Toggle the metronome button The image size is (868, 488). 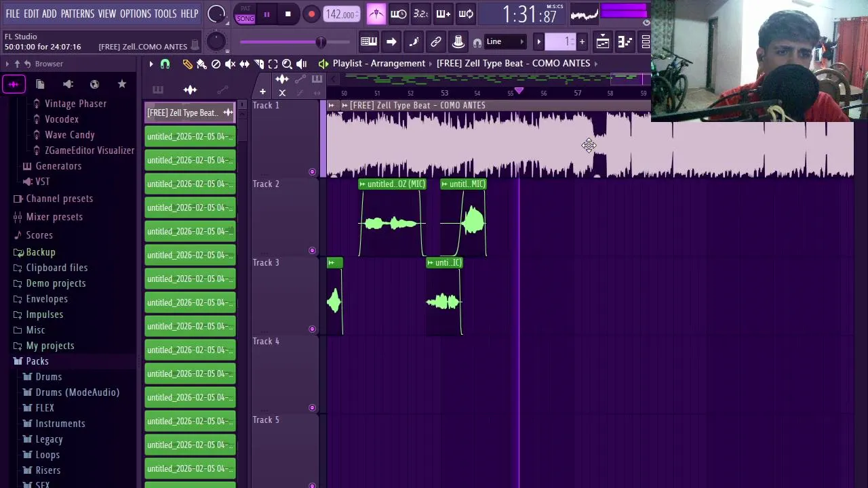click(376, 14)
